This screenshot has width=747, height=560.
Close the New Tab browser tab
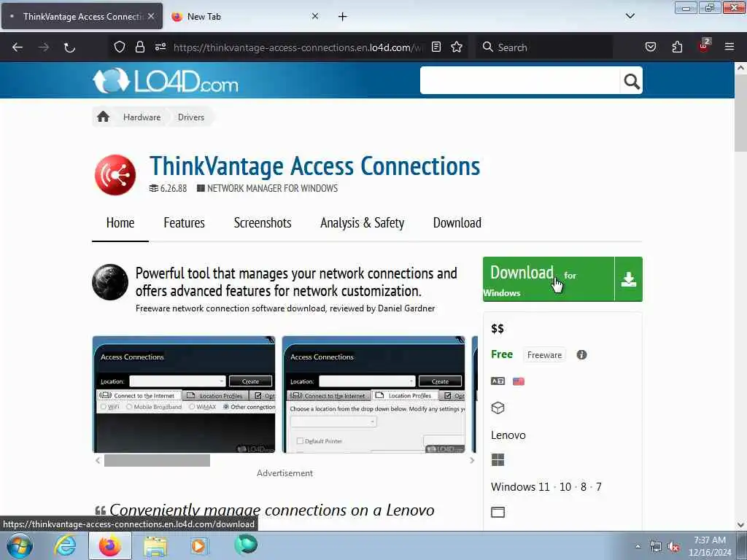tap(315, 16)
